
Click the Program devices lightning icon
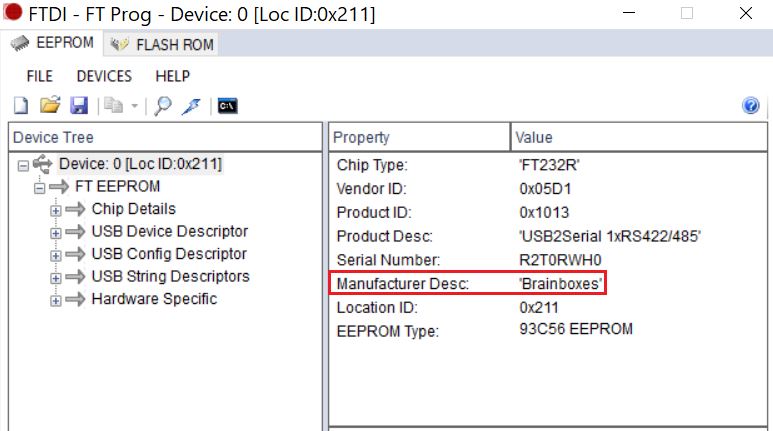[191, 106]
